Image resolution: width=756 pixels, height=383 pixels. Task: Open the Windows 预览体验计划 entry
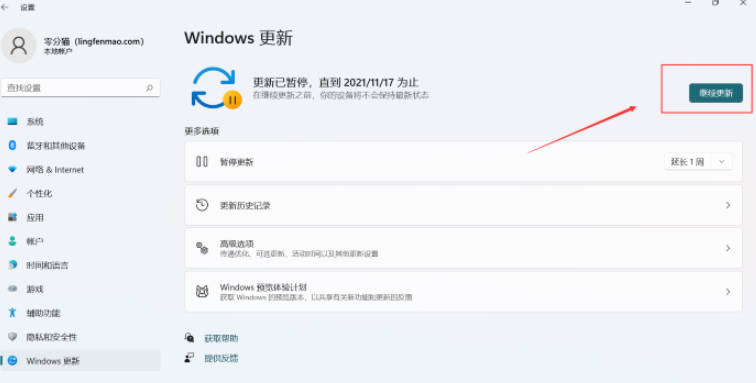[463, 291]
